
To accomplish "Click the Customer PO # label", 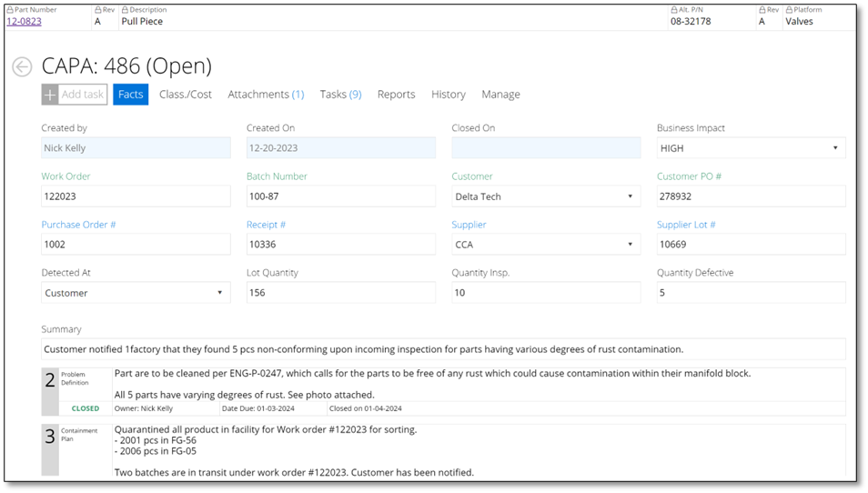I will [x=689, y=176].
